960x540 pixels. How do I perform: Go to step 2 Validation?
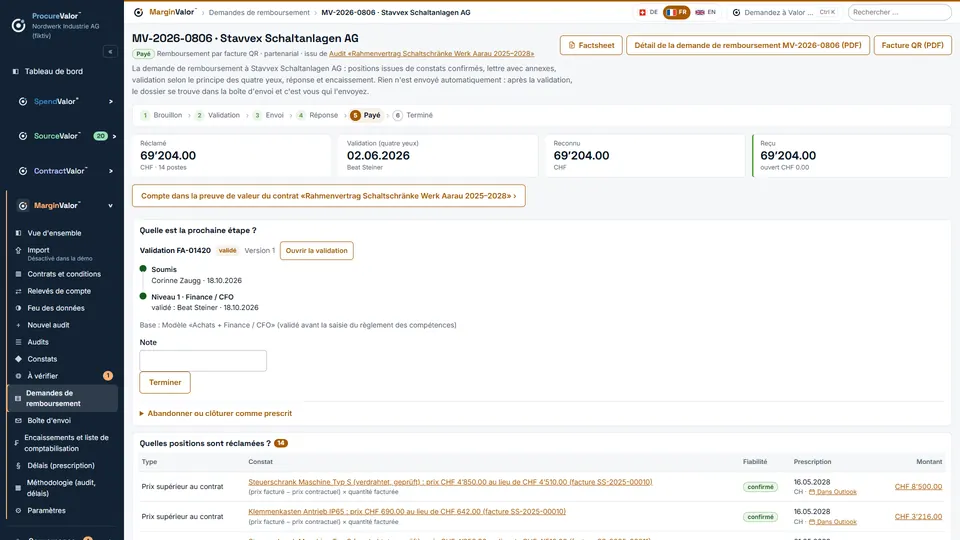217,115
